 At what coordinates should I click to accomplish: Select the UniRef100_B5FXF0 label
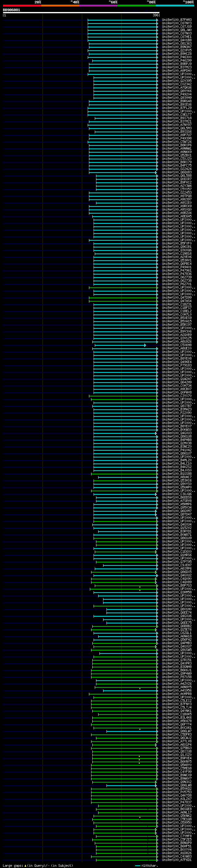pos(177,243)
